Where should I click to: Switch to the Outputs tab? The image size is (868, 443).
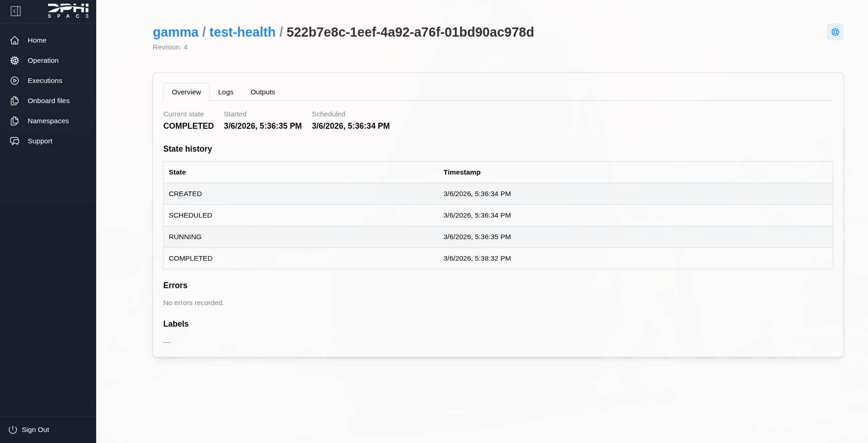[263, 92]
